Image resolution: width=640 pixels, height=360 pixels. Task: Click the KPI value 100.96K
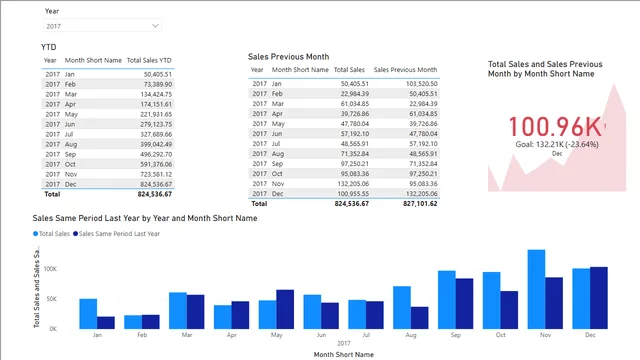555,127
